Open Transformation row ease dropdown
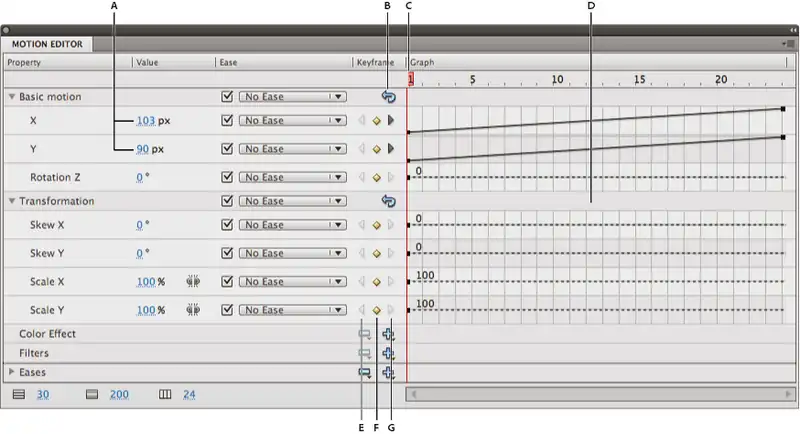The width and height of the screenshot is (800, 434). [x=291, y=201]
